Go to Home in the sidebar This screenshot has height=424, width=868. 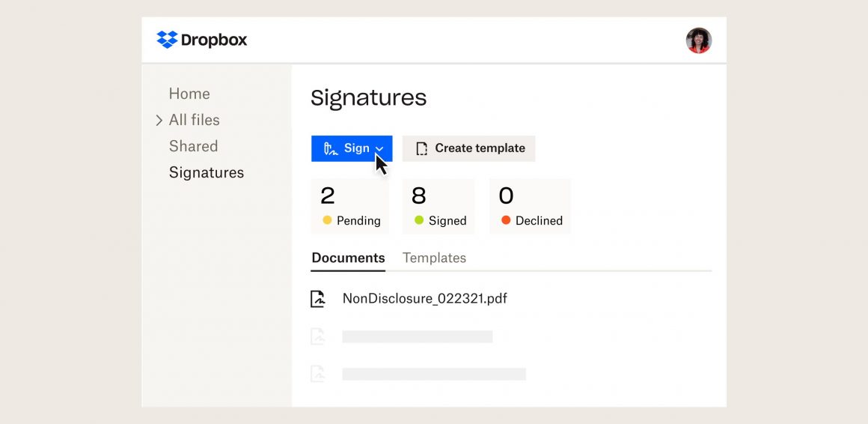coord(189,94)
